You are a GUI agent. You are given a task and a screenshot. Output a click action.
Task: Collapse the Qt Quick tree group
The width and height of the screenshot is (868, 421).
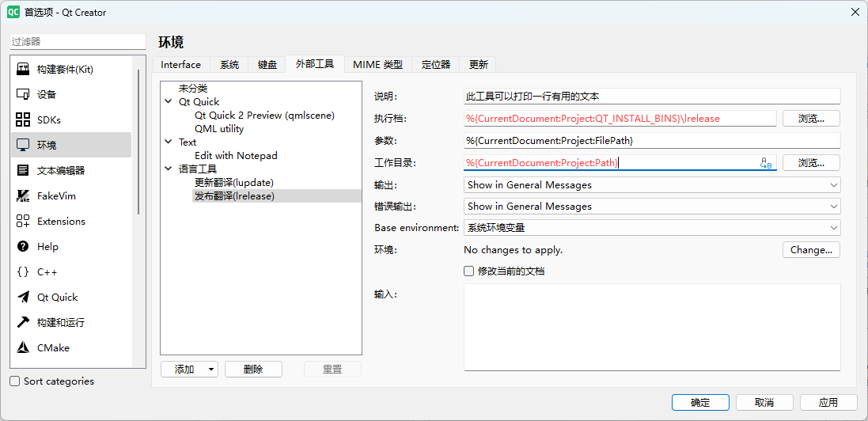click(169, 102)
